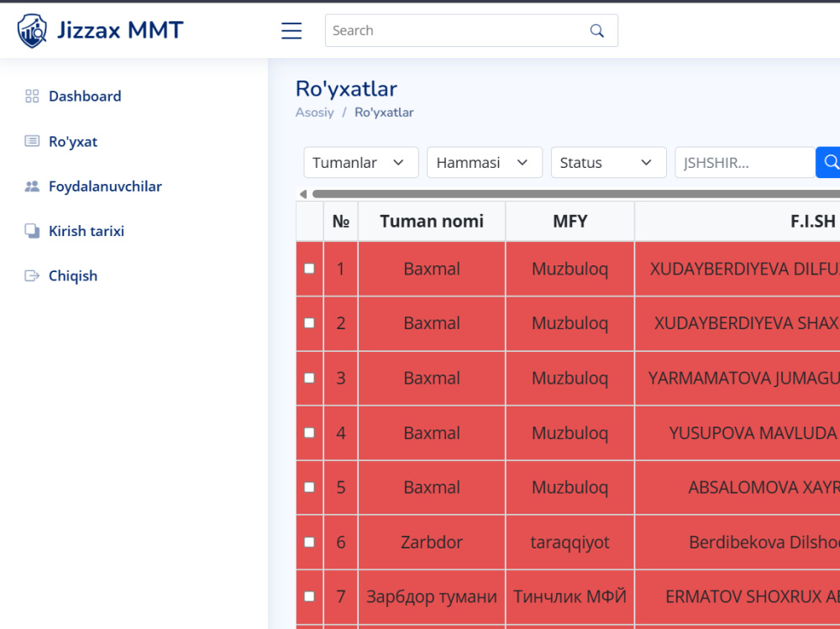Click the Jizzax MMT brand title
Image resolution: width=840 pixels, height=629 pixels.
(x=120, y=30)
